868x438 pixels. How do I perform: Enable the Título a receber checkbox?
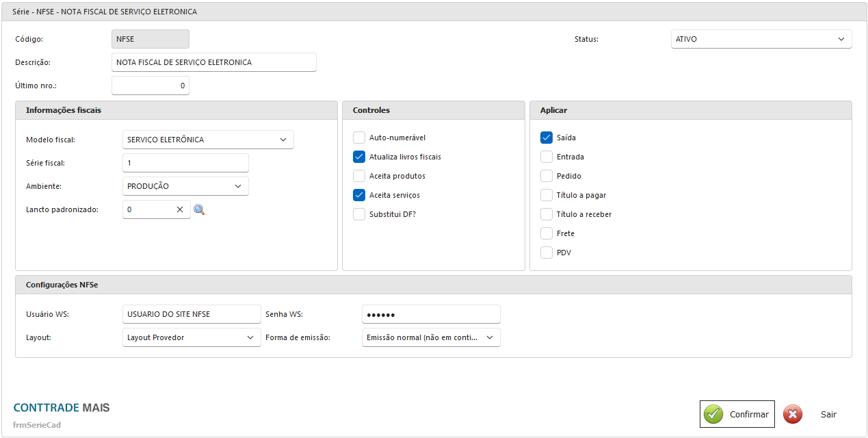[547, 214]
